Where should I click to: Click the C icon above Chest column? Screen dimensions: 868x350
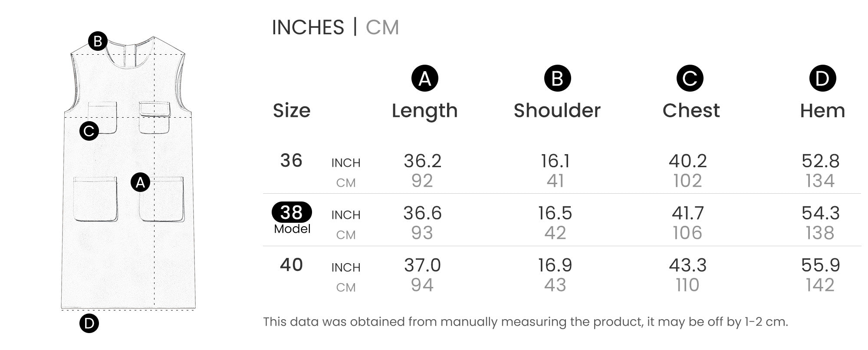(x=690, y=79)
